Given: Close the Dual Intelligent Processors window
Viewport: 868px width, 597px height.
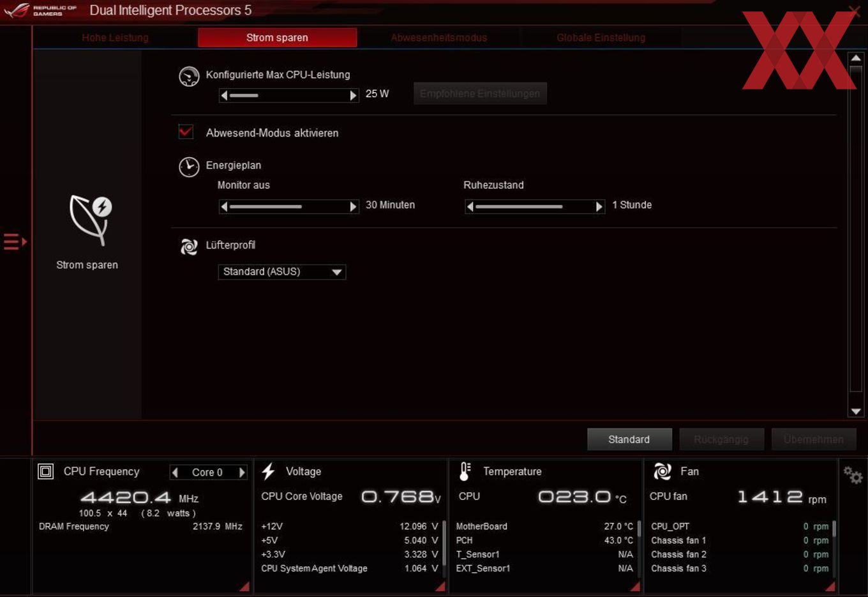Looking at the screenshot, I should [x=854, y=11].
